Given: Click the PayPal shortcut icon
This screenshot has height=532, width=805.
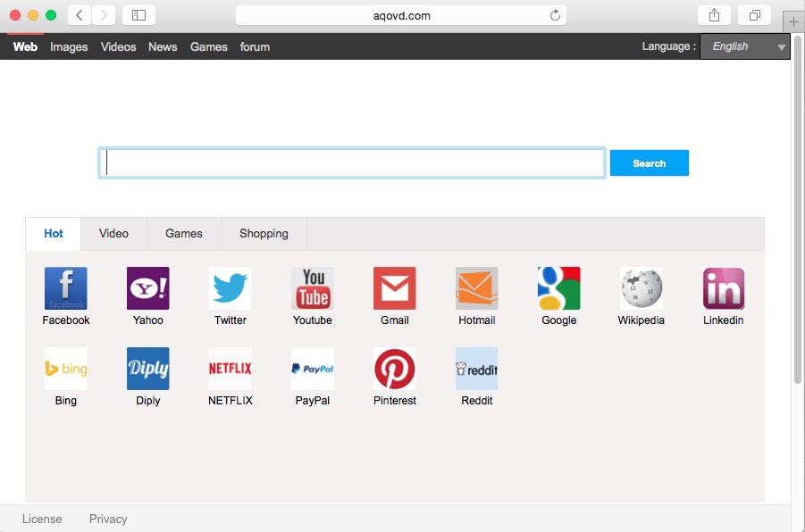Looking at the screenshot, I should coord(313,369).
